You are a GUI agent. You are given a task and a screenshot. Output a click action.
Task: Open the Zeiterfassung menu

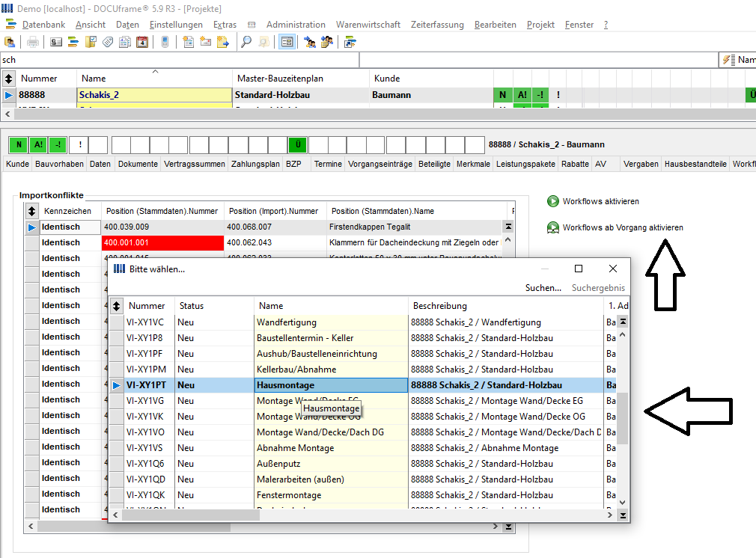(x=437, y=25)
